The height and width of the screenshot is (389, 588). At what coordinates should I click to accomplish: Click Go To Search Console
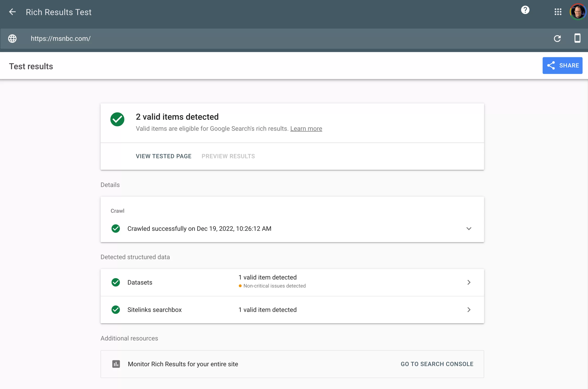pyautogui.click(x=437, y=364)
